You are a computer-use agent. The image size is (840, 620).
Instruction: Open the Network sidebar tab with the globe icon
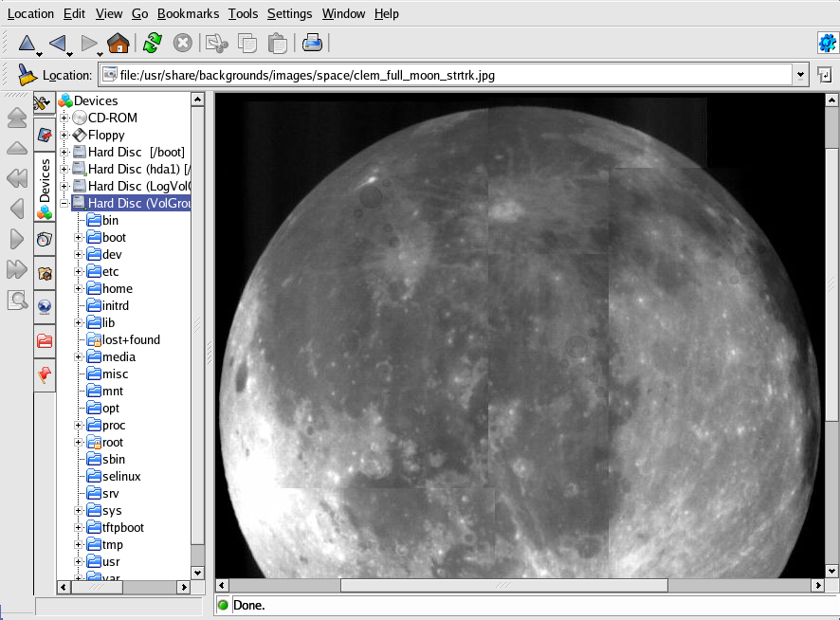44,307
